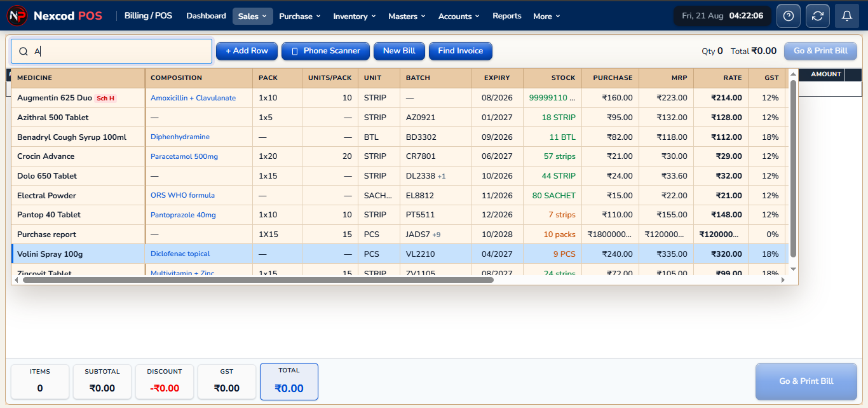Click the date and time display
The width and height of the screenshot is (868, 408).
pyautogui.click(x=722, y=16)
